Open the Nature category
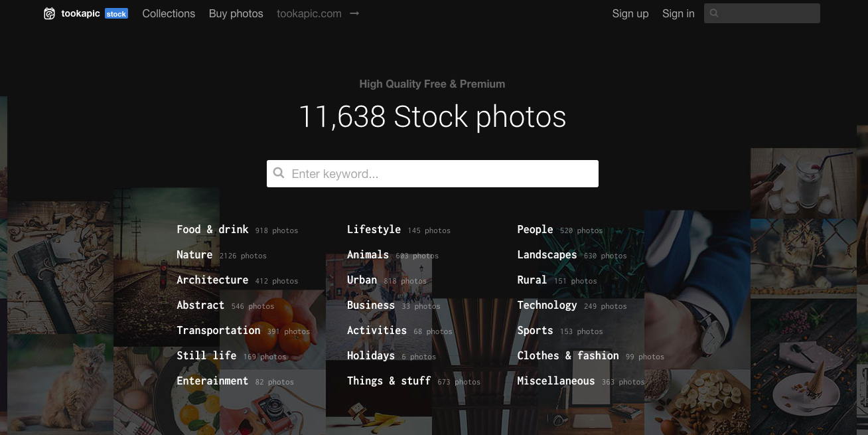Screen dimensions: 868x435 [x=194, y=254]
